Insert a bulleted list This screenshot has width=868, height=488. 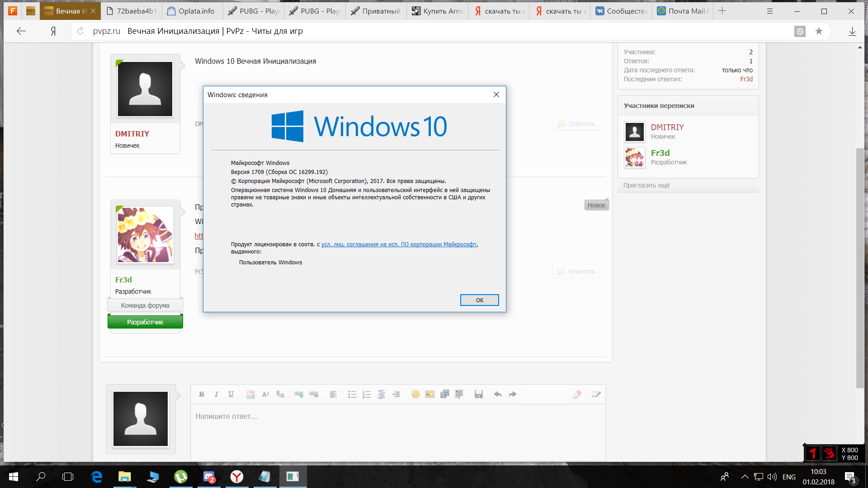[352, 394]
